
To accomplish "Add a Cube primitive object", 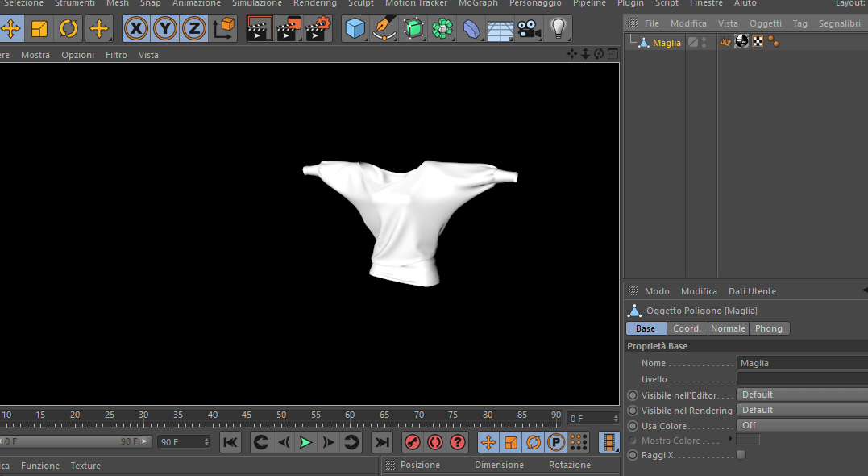I will coord(355,30).
